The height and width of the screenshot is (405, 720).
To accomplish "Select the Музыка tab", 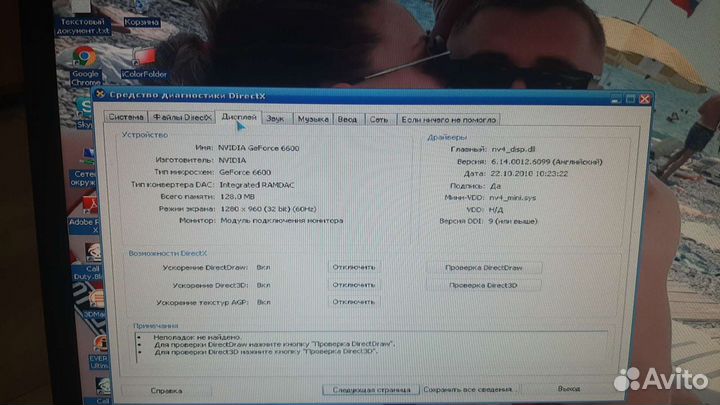I will point(313,119).
